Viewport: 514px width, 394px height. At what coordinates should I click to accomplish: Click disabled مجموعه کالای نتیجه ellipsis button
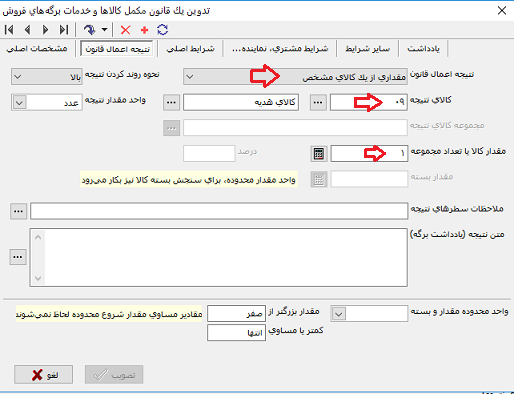(171, 128)
